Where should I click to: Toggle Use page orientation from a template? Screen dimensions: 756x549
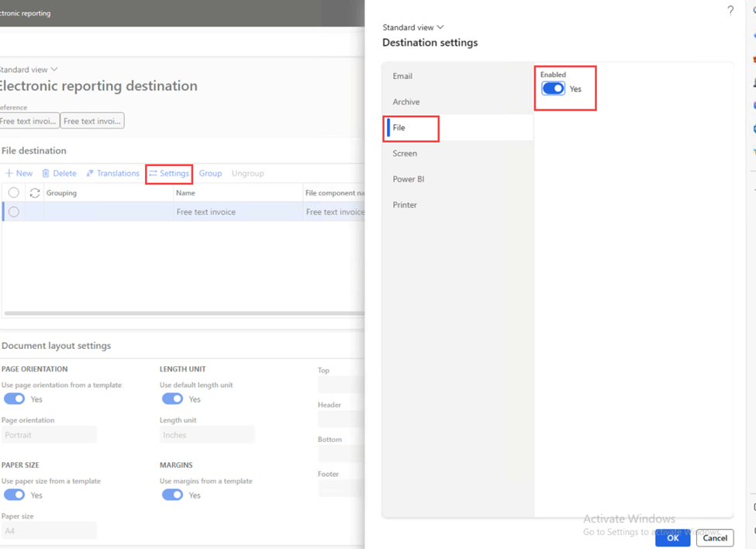pos(15,399)
